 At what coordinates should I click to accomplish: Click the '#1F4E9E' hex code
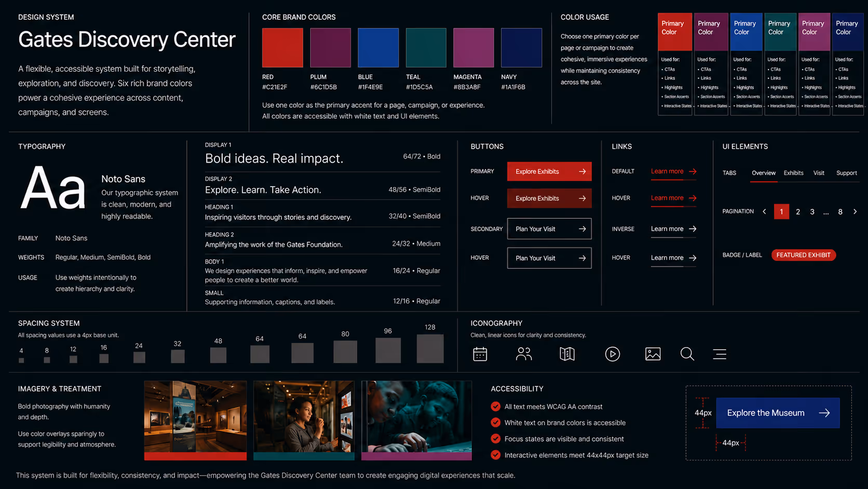370,87
